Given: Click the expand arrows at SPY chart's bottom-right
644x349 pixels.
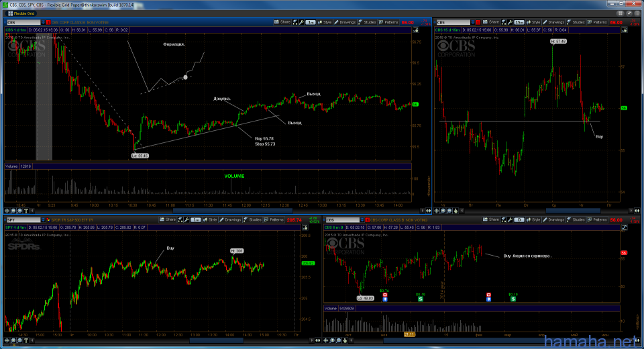Looking at the screenshot, I should click(318, 340).
